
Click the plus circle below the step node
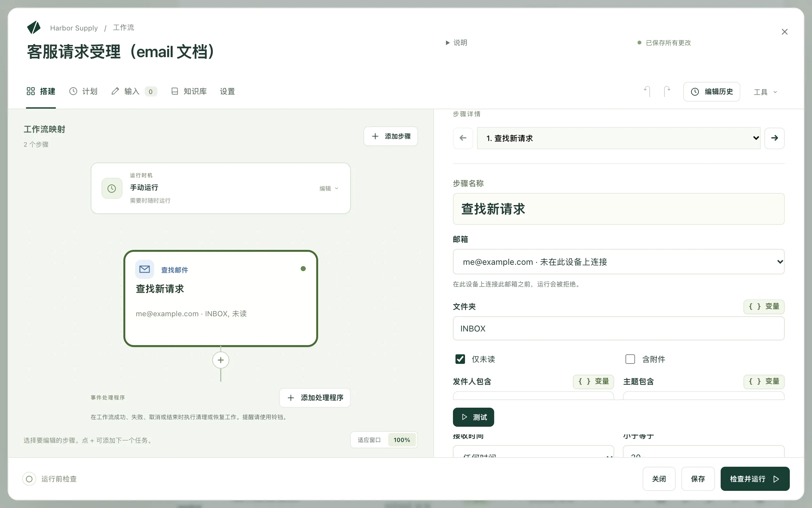coord(220,360)
